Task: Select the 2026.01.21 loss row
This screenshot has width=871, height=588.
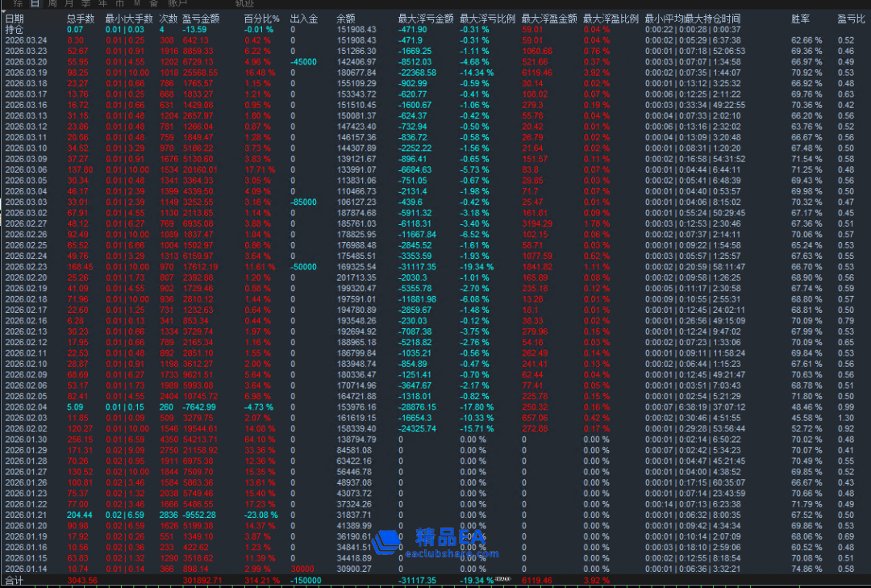Action: (x=26, y=515)
